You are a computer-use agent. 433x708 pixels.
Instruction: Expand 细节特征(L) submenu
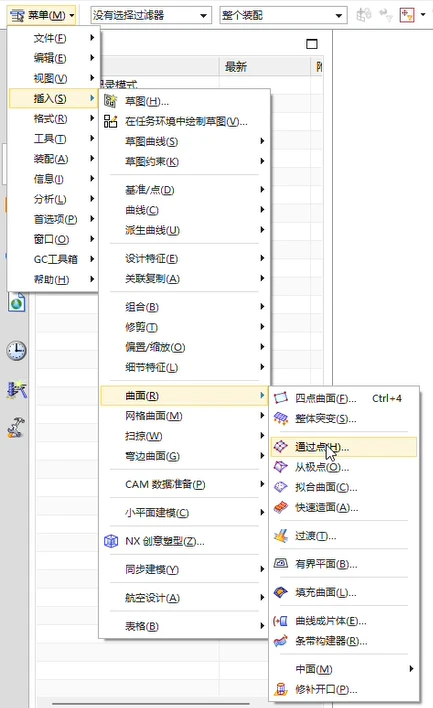pyautogui.click(x=185, y=367)
